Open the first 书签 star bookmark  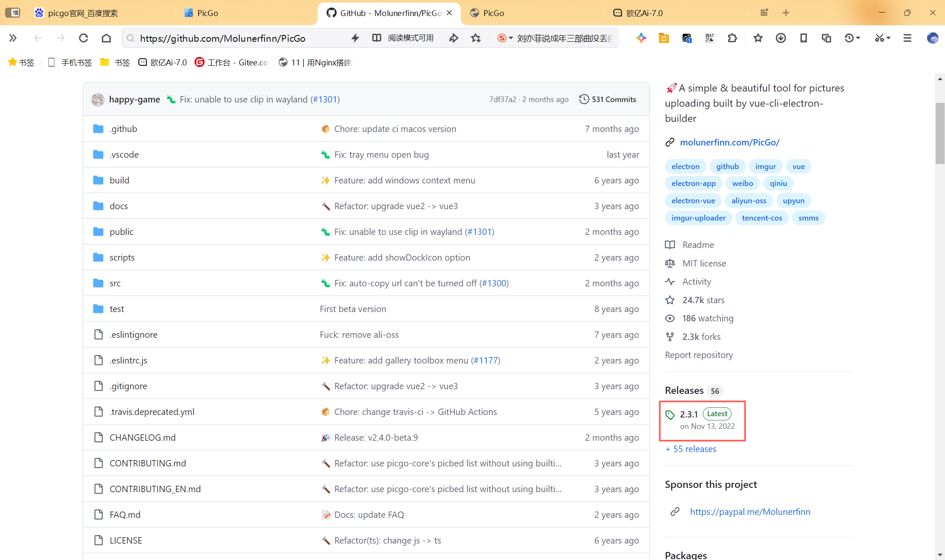21,62
